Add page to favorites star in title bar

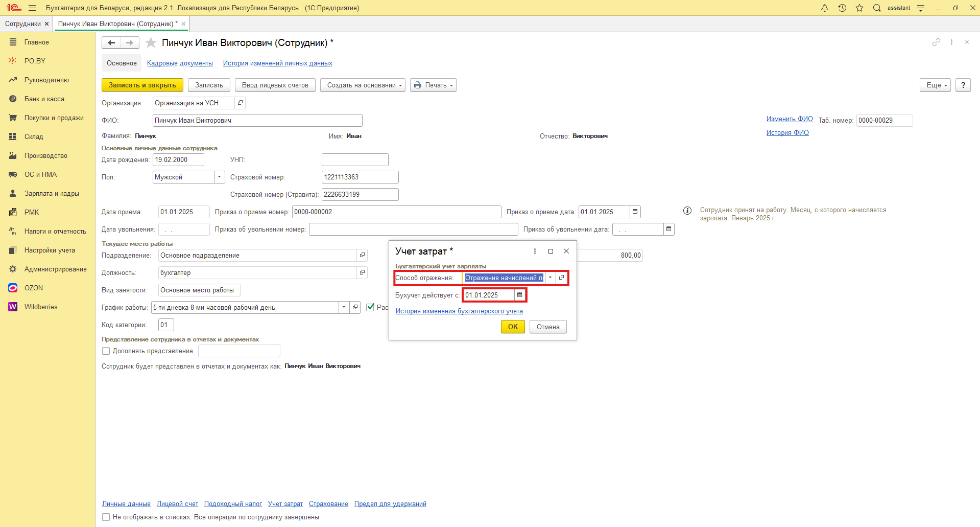click(x=859, y=8)
